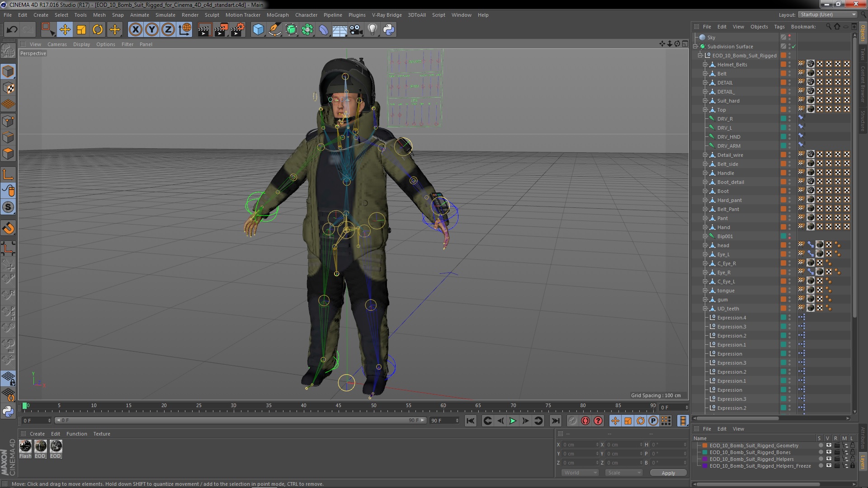Expand the head object
The width and height of the screenshot is (868, 488).
coord(705,245)
